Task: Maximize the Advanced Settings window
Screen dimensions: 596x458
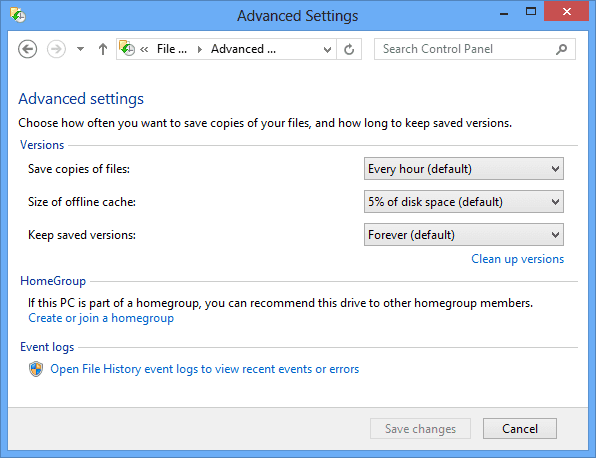Action: pos(531,12)
